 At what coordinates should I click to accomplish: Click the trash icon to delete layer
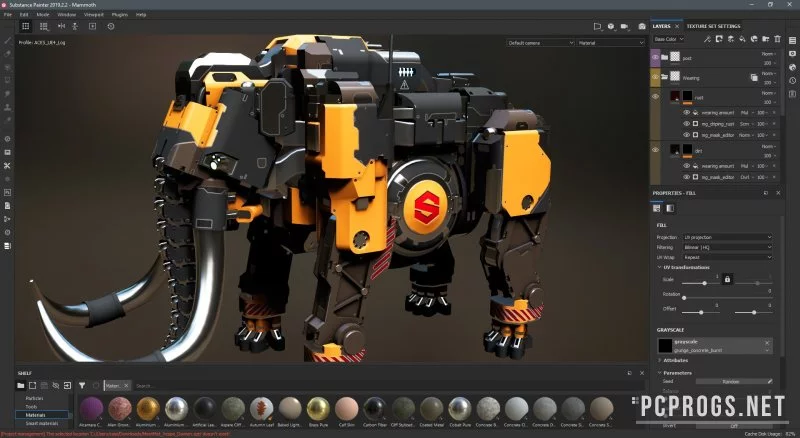pyautogui.click(x=778, y=39)
